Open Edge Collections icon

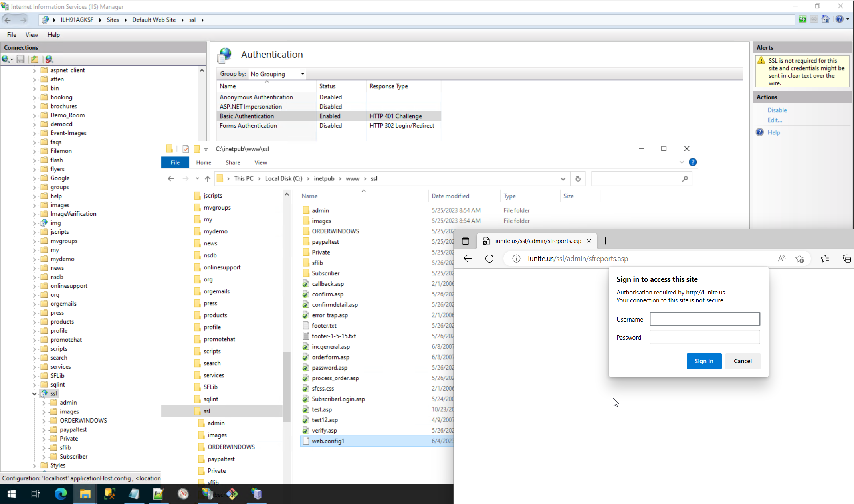(846, 259)
